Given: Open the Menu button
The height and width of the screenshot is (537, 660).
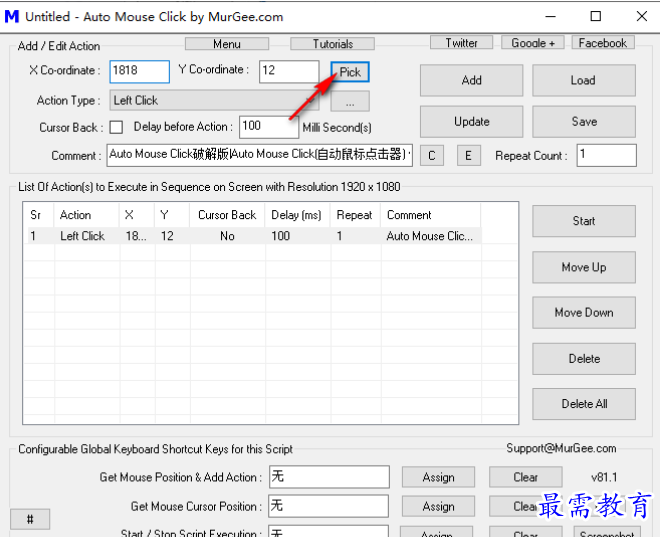Looking at the screenshot, I should coord(227,44).
